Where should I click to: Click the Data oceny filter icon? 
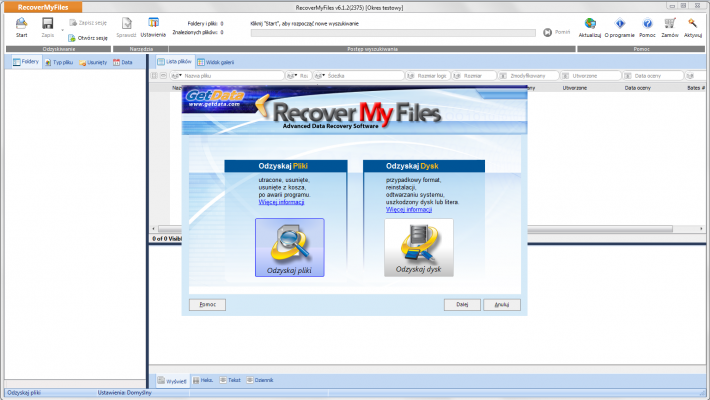point(628,76)
